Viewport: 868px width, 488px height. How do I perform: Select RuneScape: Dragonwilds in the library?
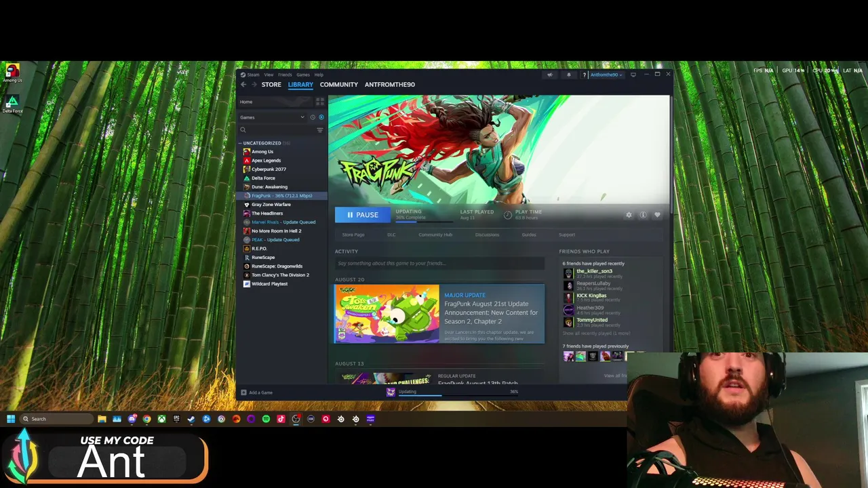277,266
